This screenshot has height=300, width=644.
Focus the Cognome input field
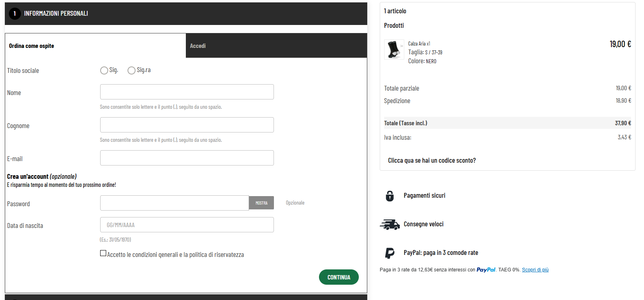click(x=187, y=125)
